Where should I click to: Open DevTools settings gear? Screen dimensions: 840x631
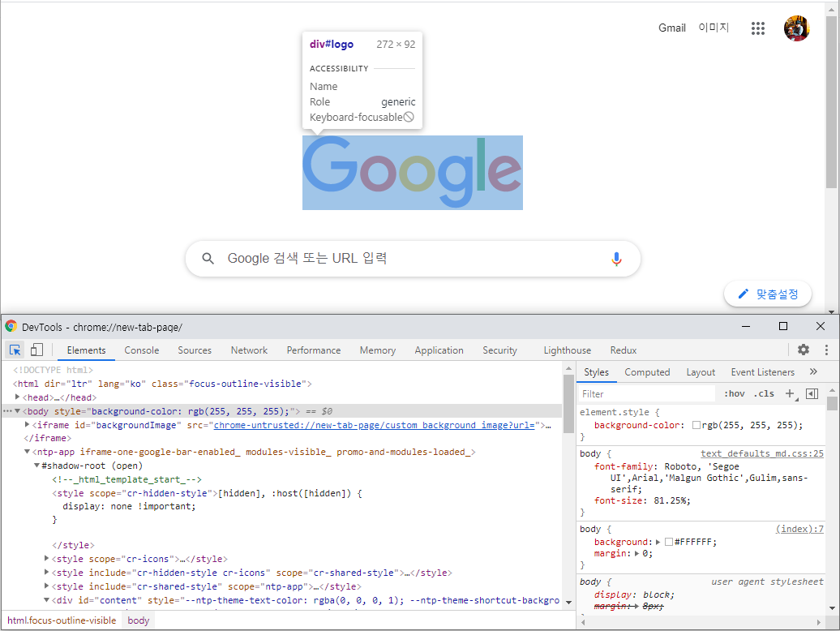[x=803, y=350]
